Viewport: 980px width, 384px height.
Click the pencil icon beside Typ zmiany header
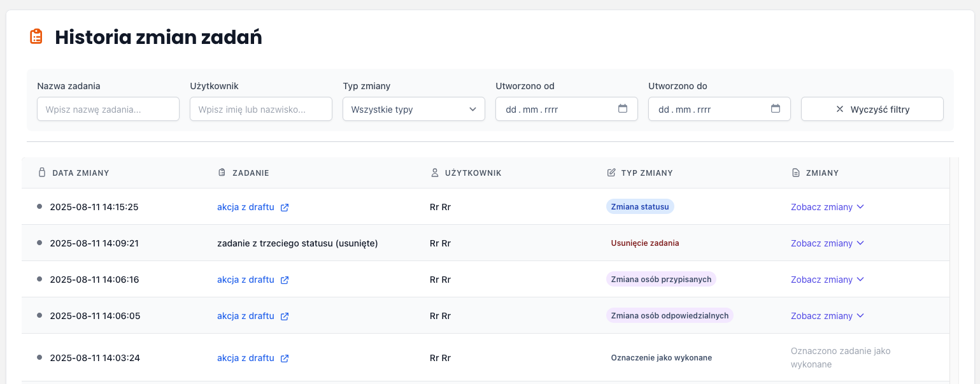[611, 173]
